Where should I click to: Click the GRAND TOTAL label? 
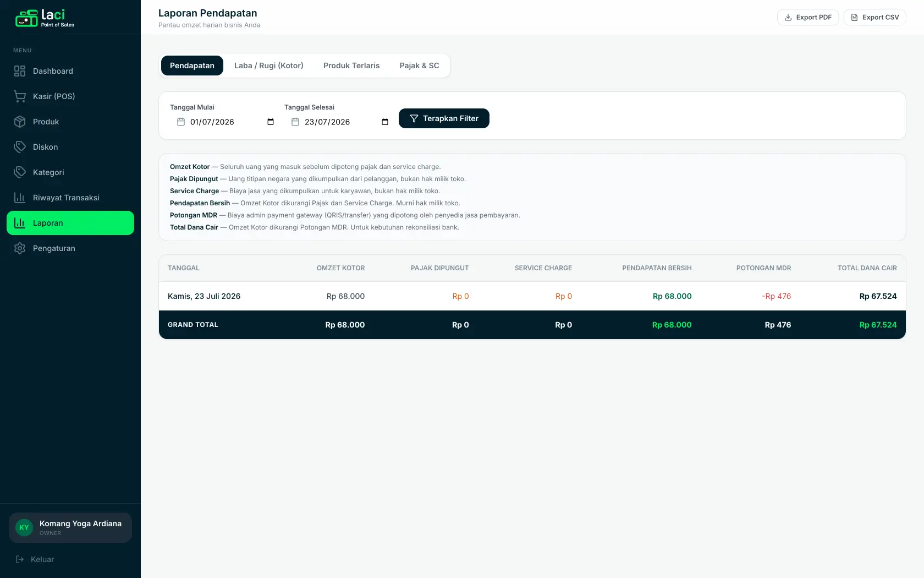193,325
